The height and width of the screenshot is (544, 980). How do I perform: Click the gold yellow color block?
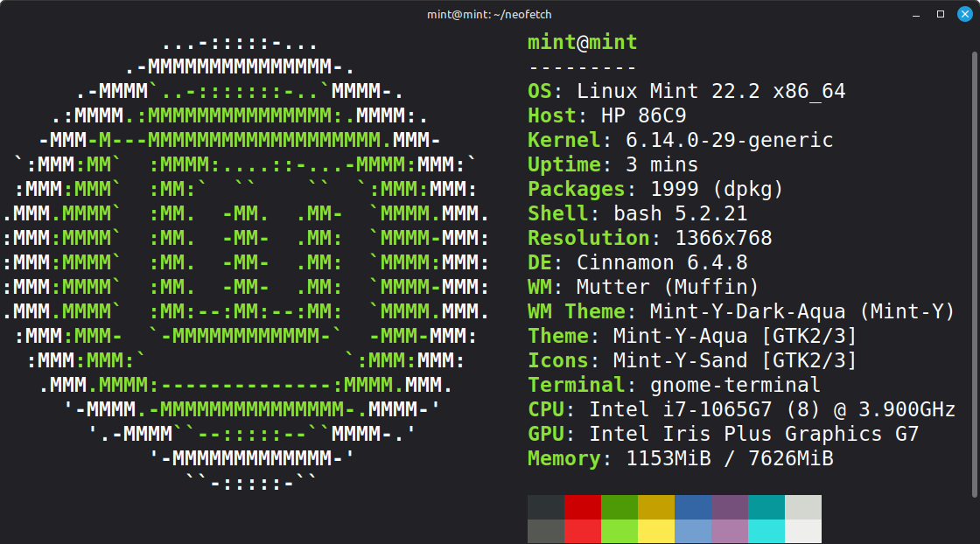[x=656, y=507]
